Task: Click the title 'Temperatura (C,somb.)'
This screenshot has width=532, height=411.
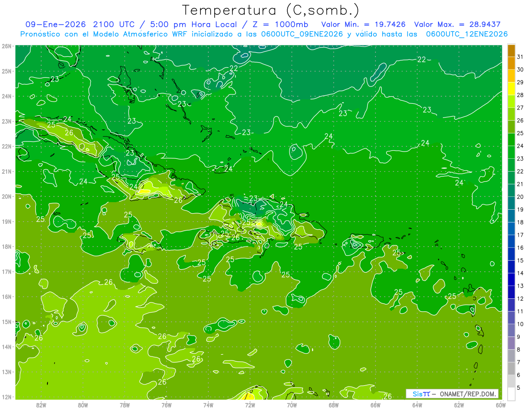Action: [x=271, y=10]
